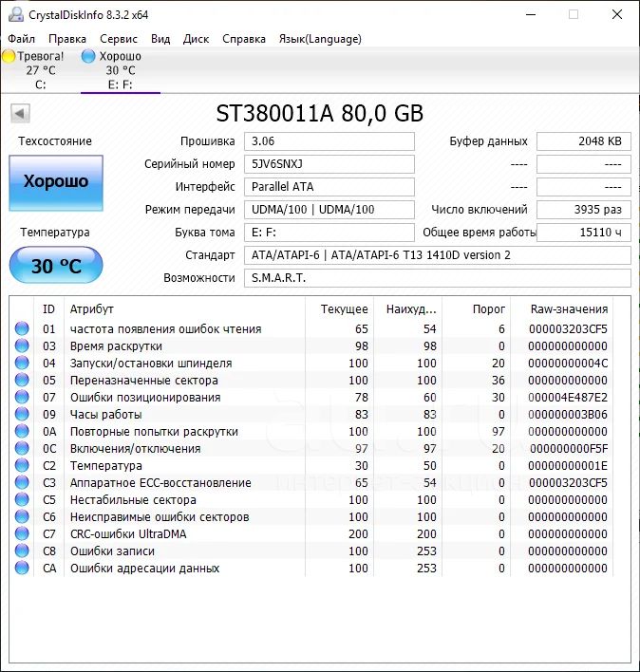Open the Файл menu
The width and height of the screenshot is (640, 672).
tap(22, 39)
